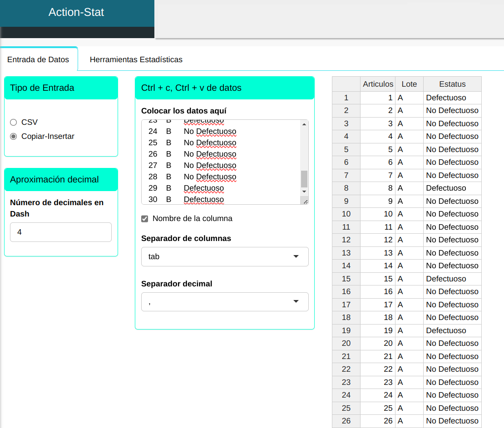The width and height of the screenshot is (504, 428).
Task: Click the Lote column header
Action: pos(409,84)
